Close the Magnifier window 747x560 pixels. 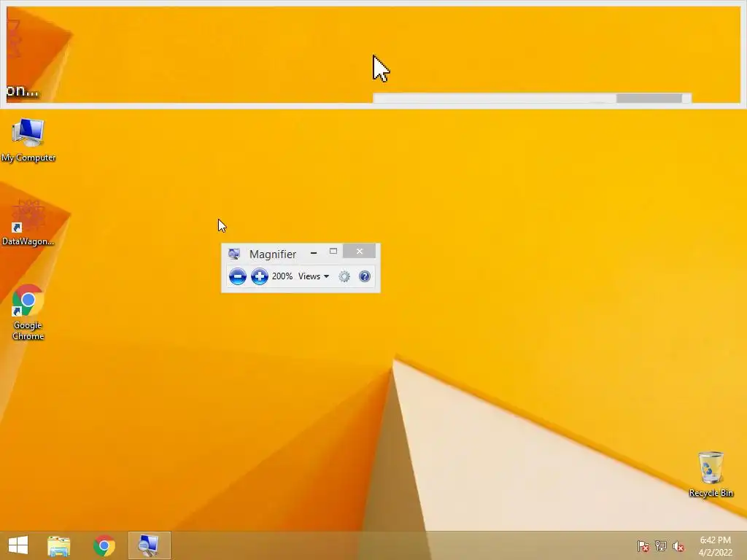click(359, 251)
